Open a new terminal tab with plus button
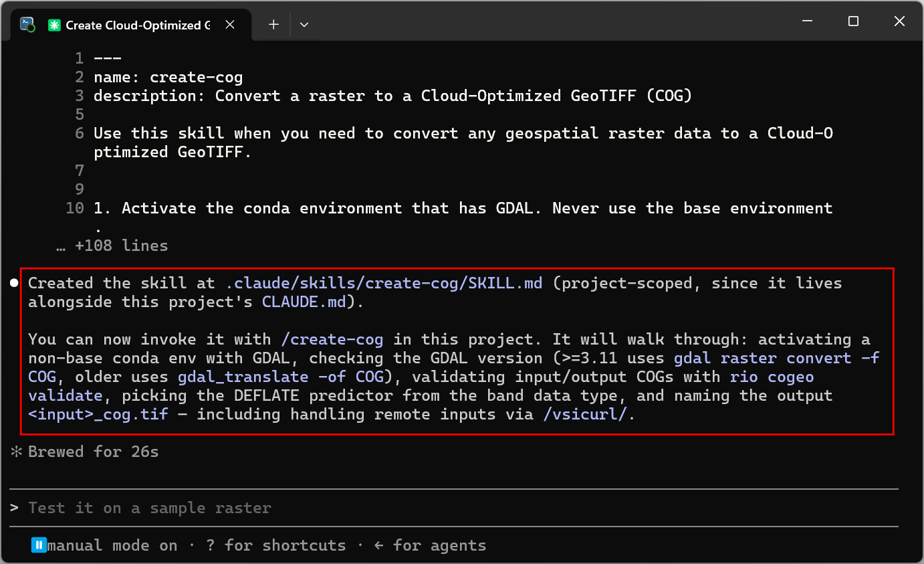This screenshot has width=924, height=564. [273, 24]
